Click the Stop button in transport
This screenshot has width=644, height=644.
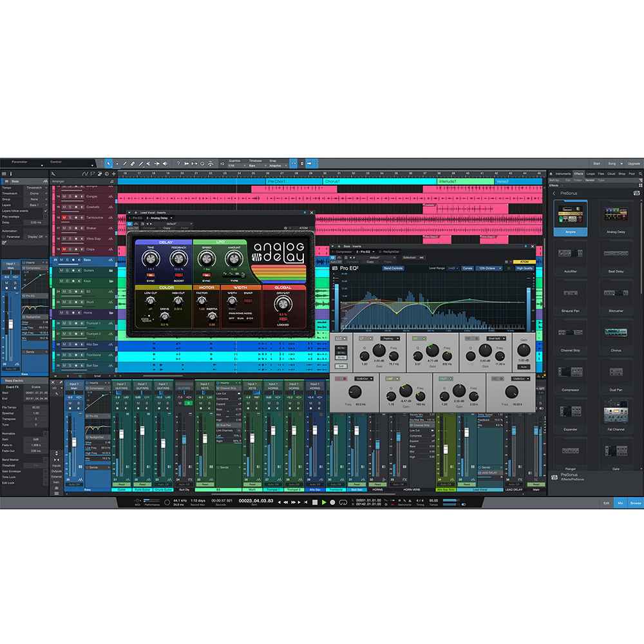tap(315, 502)
